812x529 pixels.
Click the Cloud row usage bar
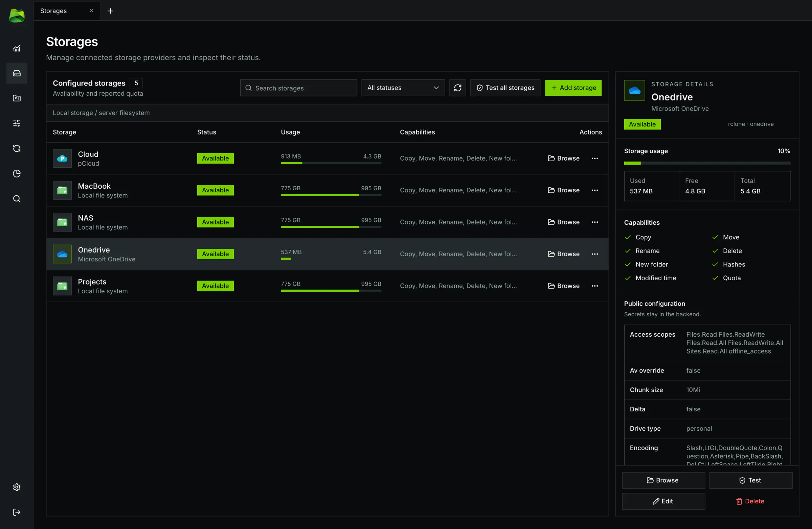pyautogui.click(x=331, y=163)
